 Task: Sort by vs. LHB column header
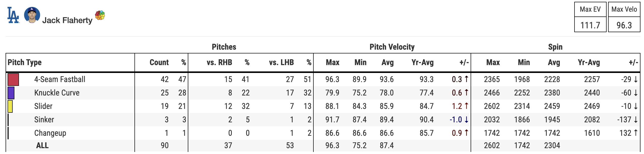(x=281, y=62)
